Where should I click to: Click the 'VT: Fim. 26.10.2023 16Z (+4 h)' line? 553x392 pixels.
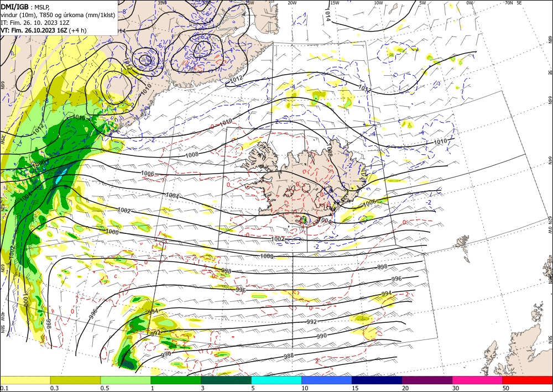point(43,30)
